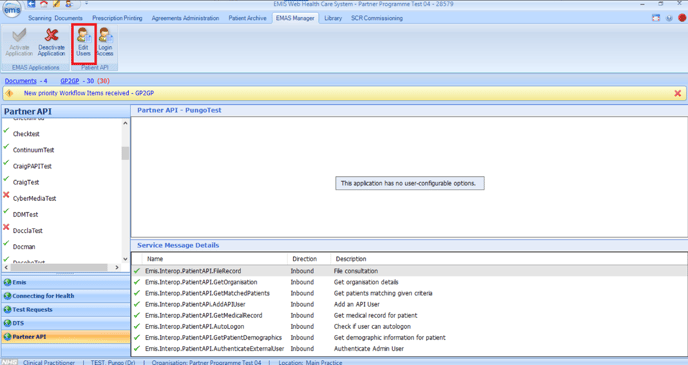Click the pencil note icon in quick access toolbar
688x365 pixels.
[57, 4]
